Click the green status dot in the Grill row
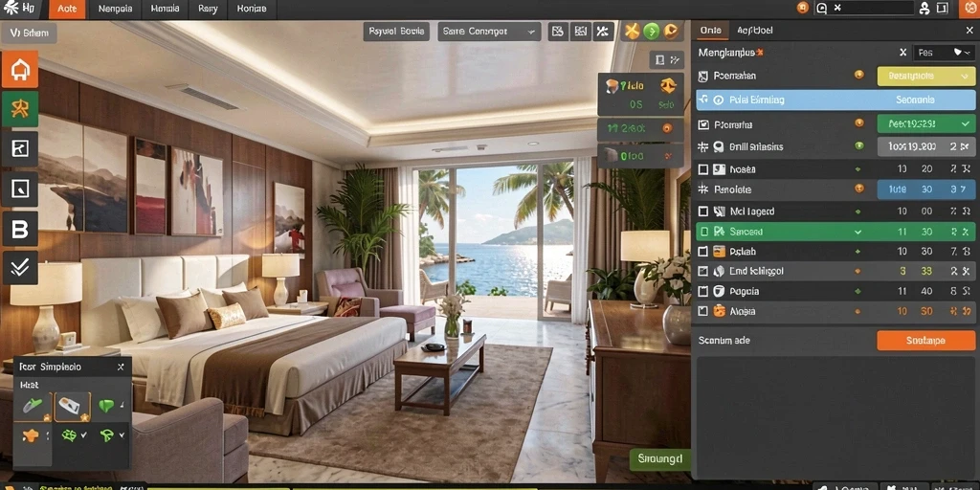 (858, 145)
